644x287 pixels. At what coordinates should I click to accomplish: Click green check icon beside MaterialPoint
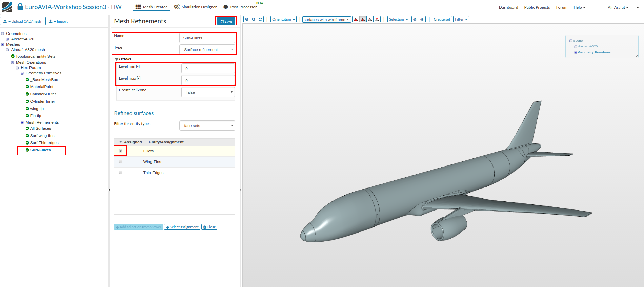click(x=27, y=87)
